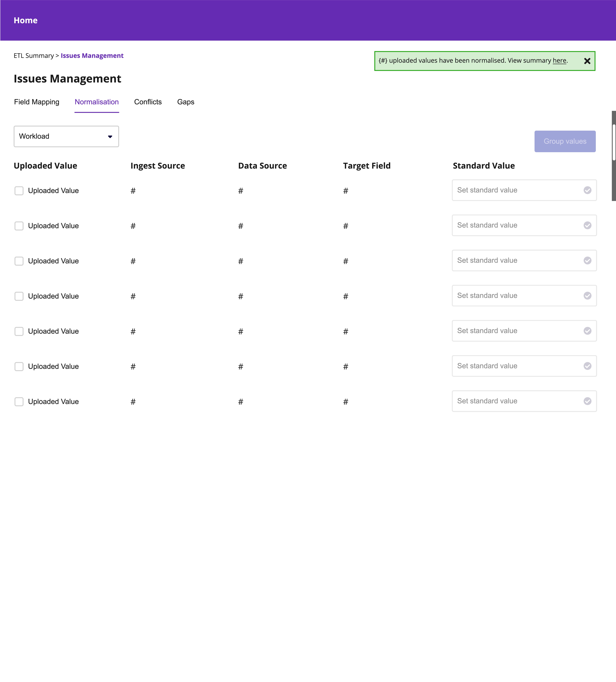Dismiss the green normalised notification banner
This screenshot has width=616, height=682.
[x=587, y=61]
